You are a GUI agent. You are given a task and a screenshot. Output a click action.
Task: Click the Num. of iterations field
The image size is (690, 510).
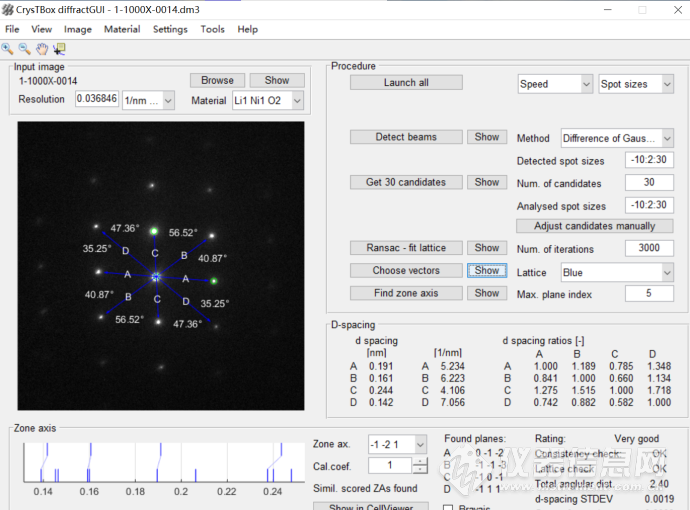(649, 249)
